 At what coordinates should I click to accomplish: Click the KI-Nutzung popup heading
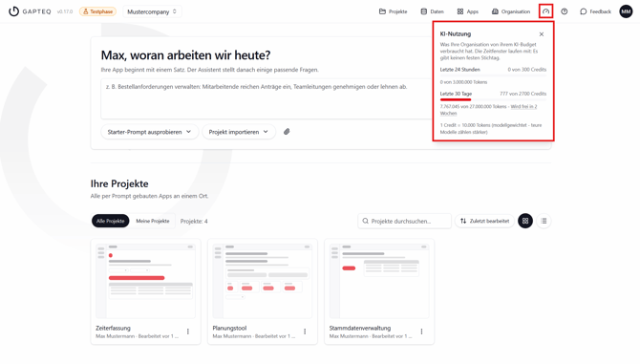pos(455,33)
